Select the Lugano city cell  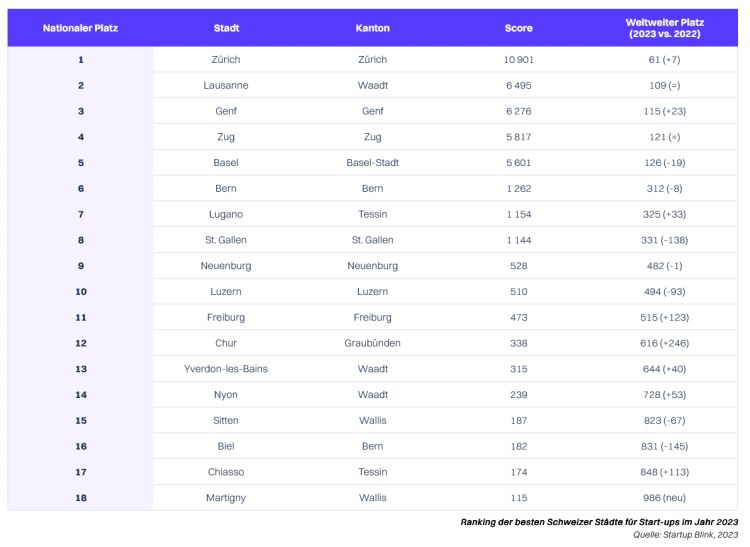coord(226,215)
